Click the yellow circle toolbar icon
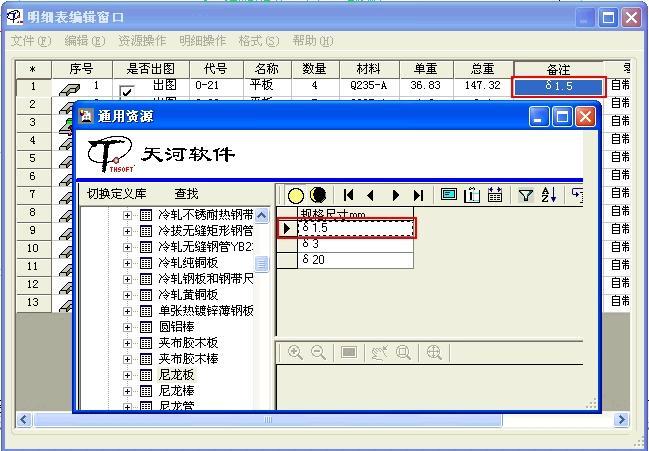The height and width of the screenshot is (451, 649). coord(296,195)
